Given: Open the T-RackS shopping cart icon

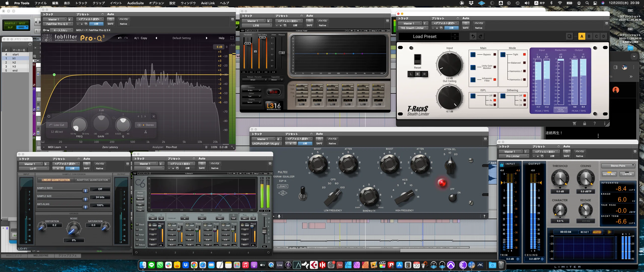Looking at the screenshot, I should coord(574,123).
